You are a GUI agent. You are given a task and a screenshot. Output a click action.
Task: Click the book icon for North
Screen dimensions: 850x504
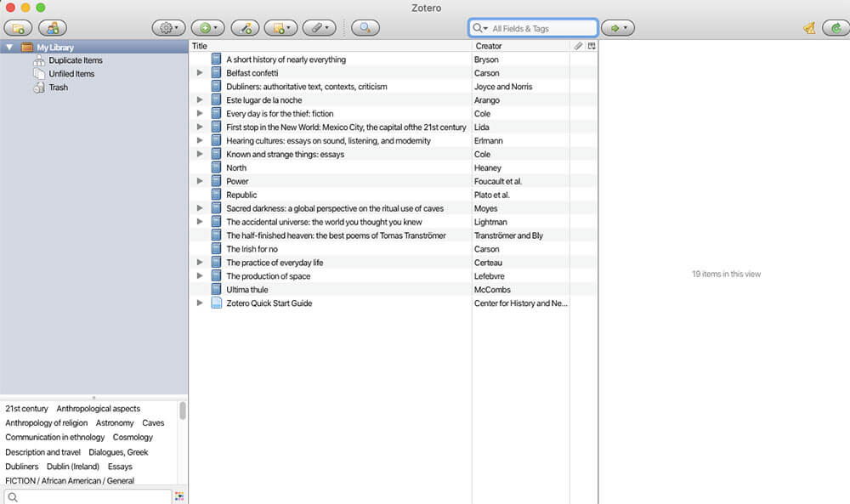pyautogui.click(x=216, y=167)
